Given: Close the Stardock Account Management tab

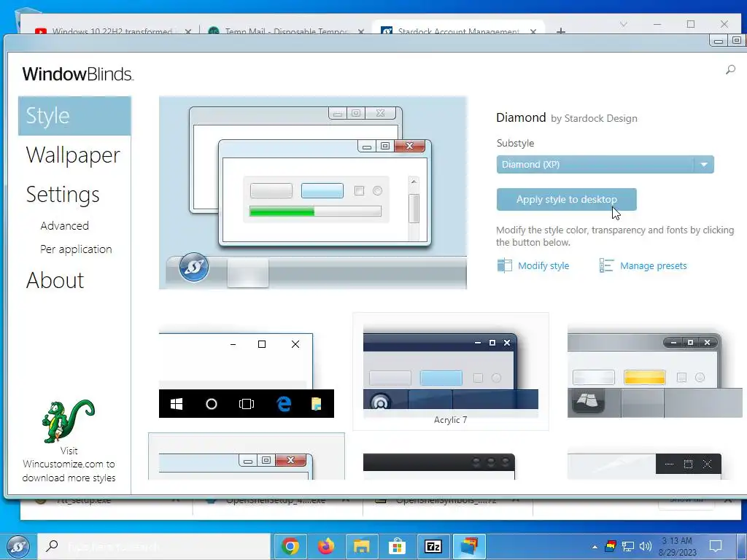Looking at the screenshot, I should click(x=533, y=31).
